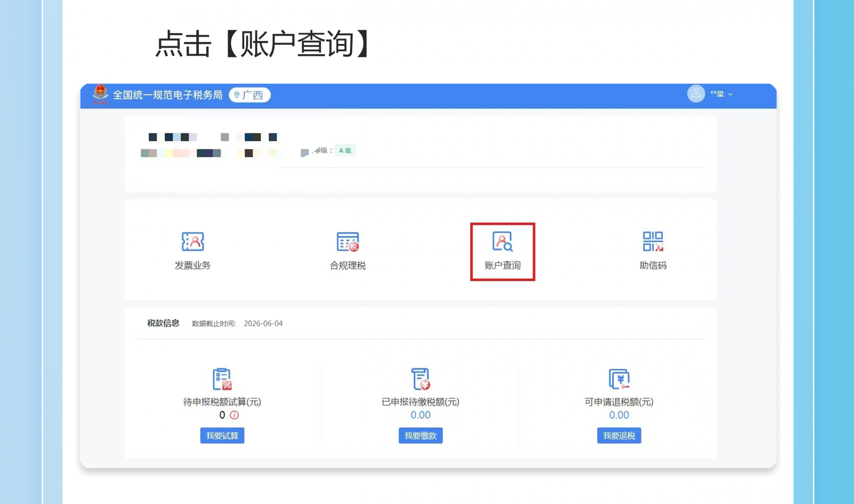This screenshot has width=854, height=504.
Task: Click the 我要缴款 payment button
Action: [x=420, y=435]
